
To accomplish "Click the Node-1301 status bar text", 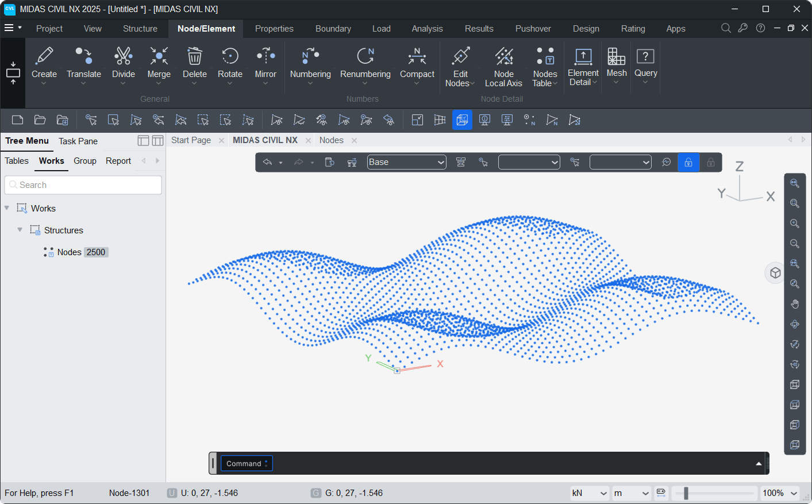I will coord(129,493).
